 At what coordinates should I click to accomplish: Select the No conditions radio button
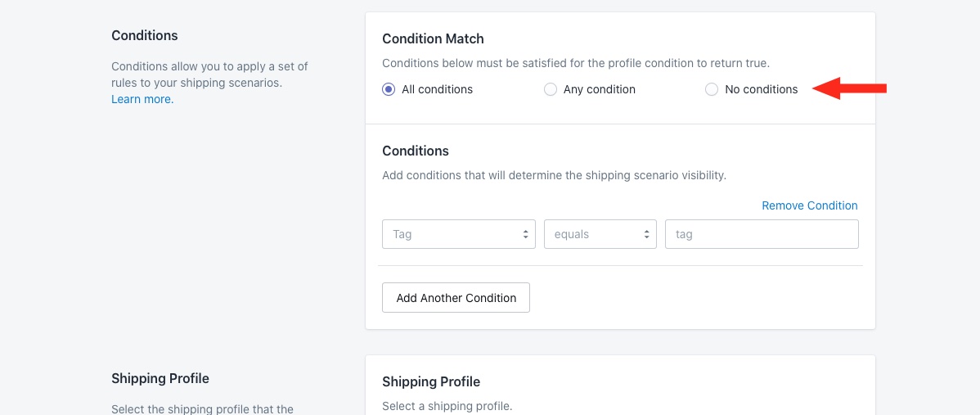[712, 89]
